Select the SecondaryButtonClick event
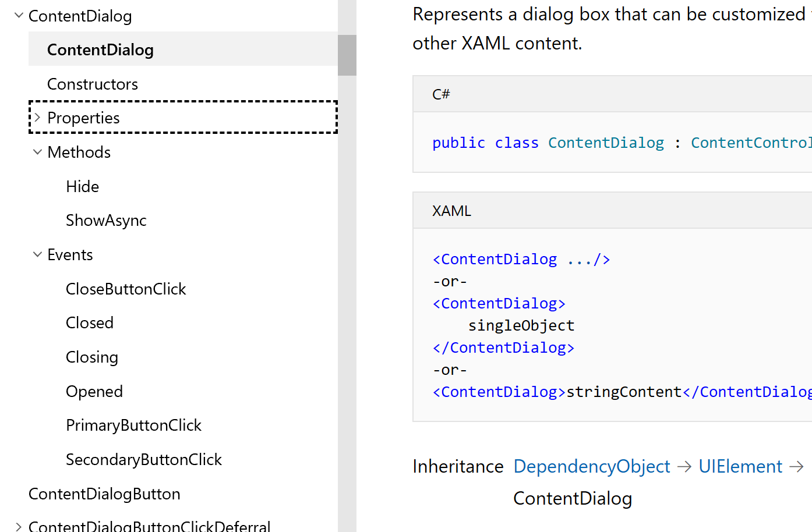812x532 pixels. (x=144, y=459)
